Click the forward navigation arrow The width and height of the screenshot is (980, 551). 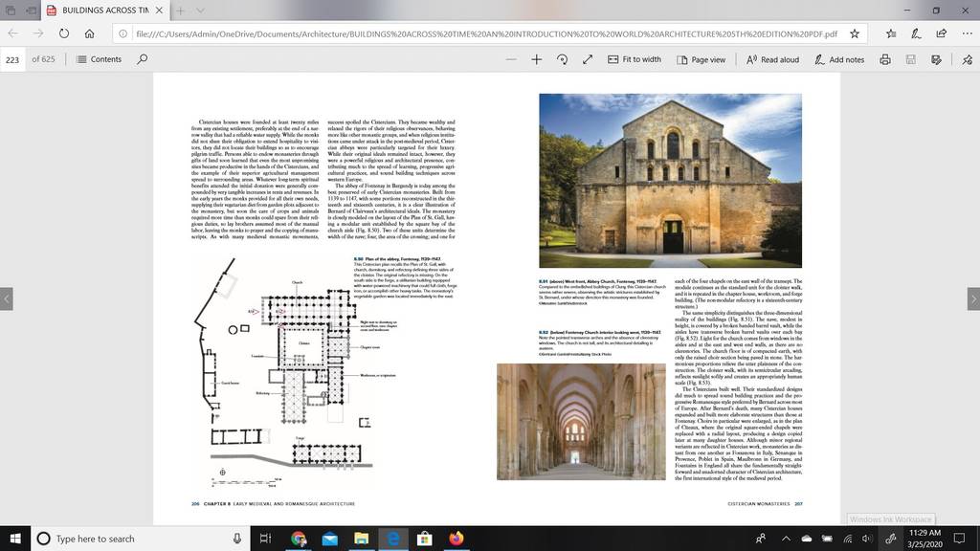(x=38, y=33)
